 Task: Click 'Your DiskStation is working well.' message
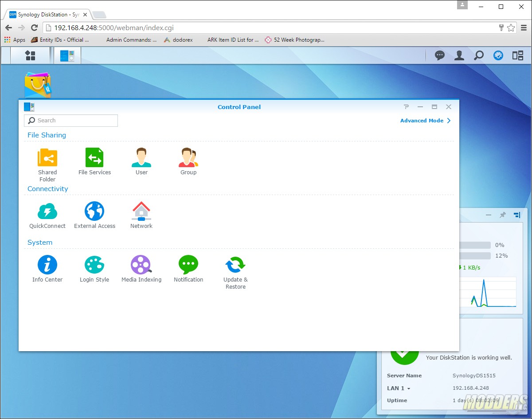pyautogui.click(x=469, y=357)
